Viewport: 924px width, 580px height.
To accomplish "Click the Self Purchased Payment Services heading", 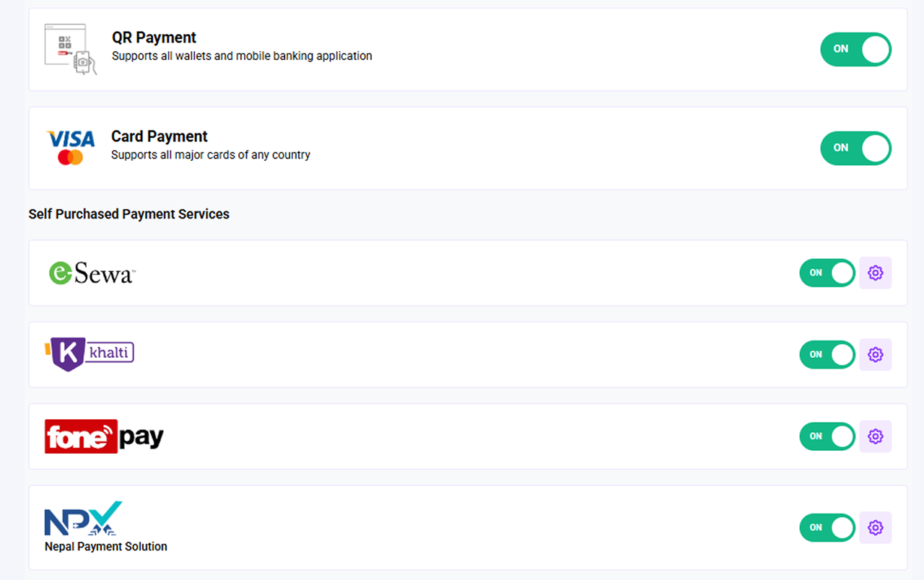I will [x=128, y=214].
